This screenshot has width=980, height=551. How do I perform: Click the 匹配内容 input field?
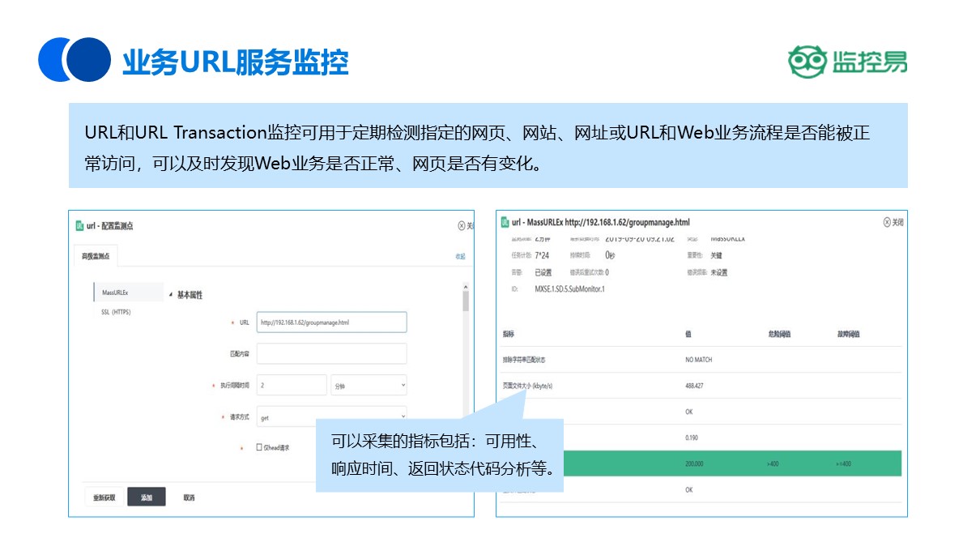[x=331, y=354]
